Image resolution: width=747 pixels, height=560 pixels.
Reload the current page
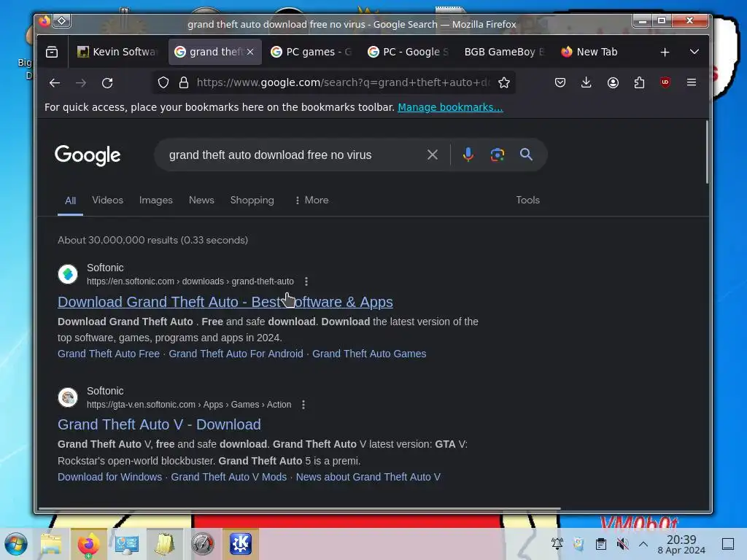[107, 83]
